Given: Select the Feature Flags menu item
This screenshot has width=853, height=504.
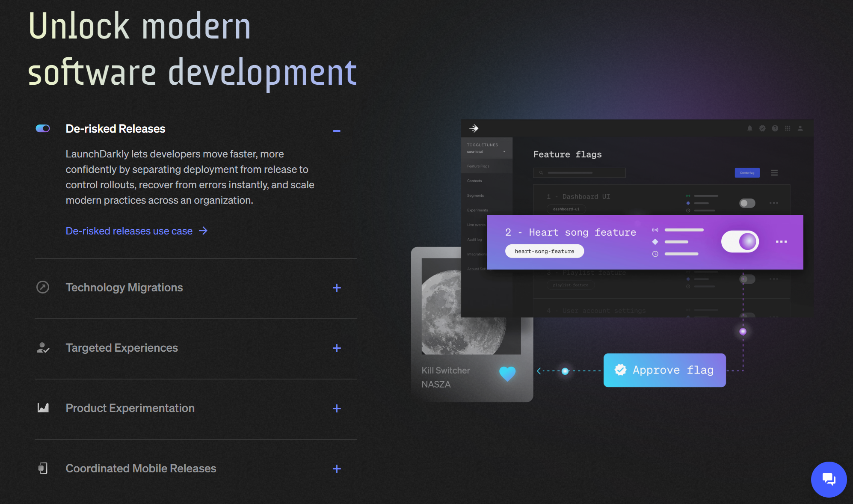Looking at the screenshot, I should point(479,166).
